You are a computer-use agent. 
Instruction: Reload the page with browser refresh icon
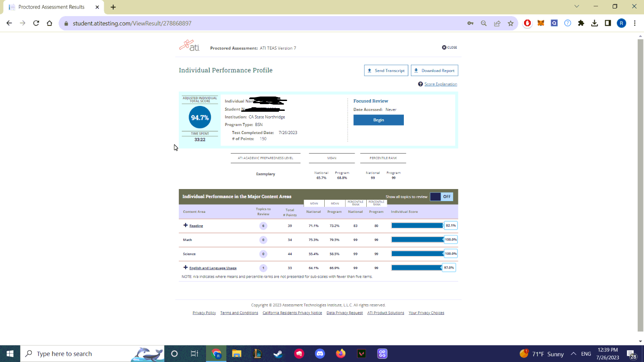[36, 23]
